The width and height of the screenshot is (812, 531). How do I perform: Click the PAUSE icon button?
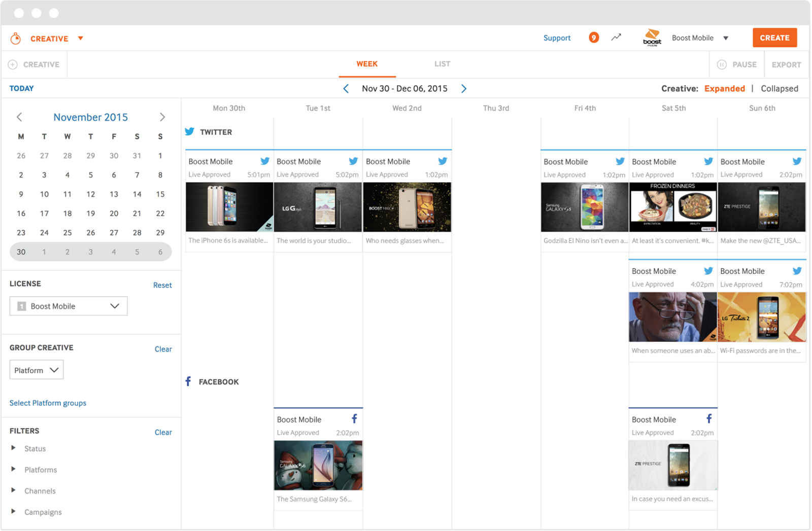point(722,64)
